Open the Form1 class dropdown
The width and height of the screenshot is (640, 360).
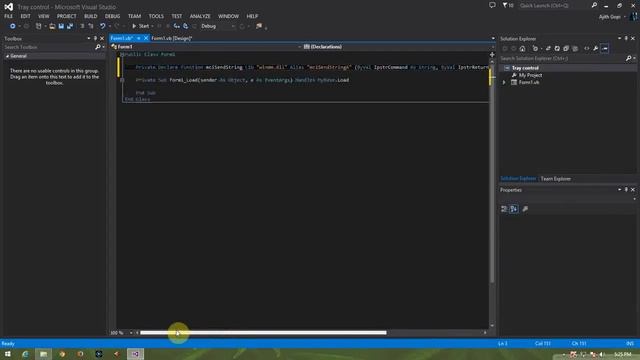pos(206,47)
